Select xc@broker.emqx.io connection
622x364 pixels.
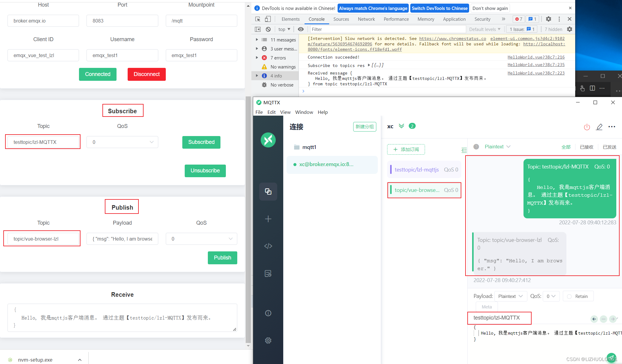[x=332, y=164]
